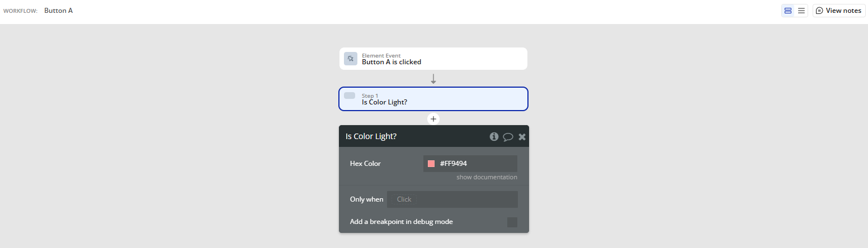Viewport: 868px width, 248px height.
Task: Select the Step 1 action card
Action: (433, 99)
